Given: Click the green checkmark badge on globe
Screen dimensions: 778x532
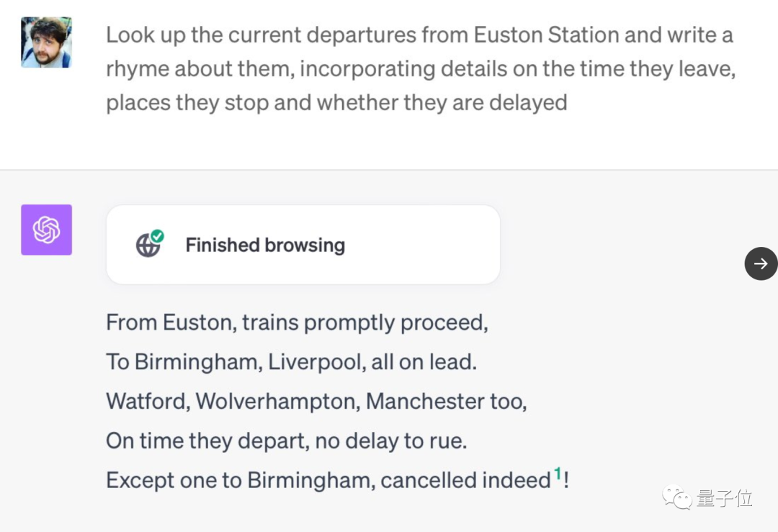Looking at the screenshot, I should point(158,236).
